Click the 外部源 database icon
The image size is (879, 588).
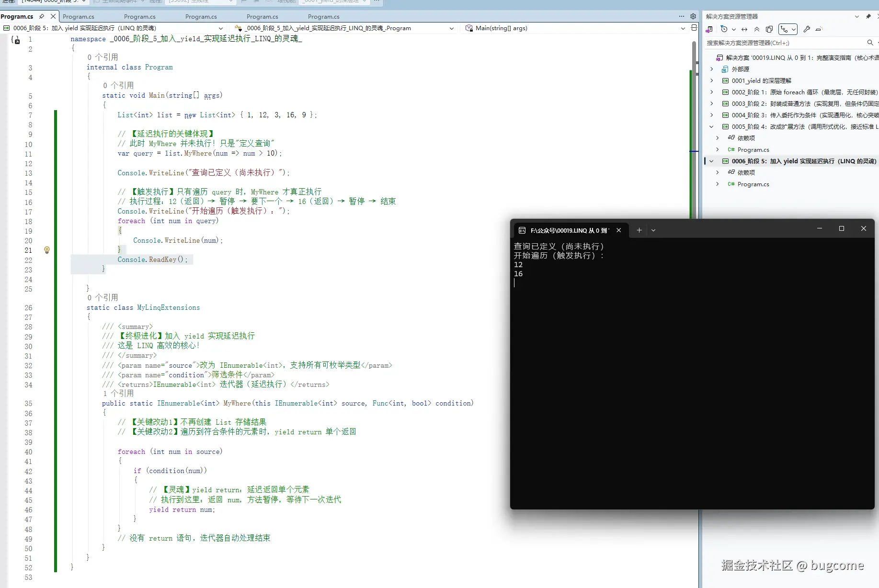(725, 69)
